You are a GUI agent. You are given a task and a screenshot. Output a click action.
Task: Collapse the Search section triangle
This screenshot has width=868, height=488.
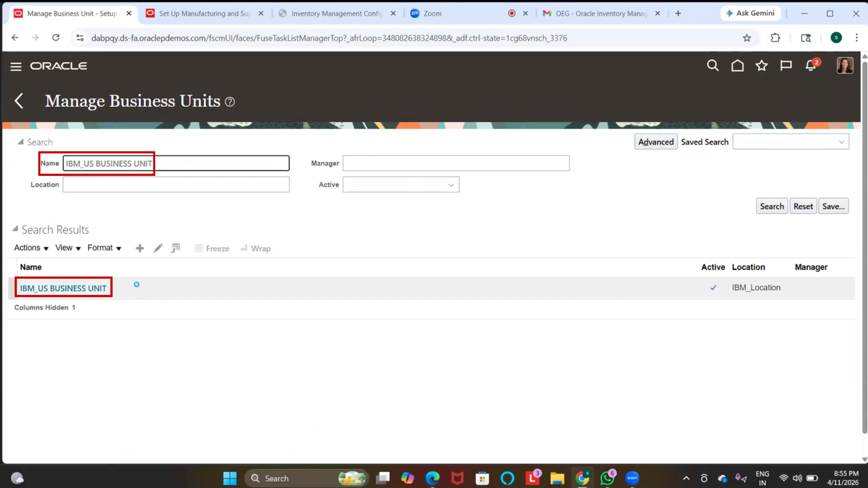20,142
